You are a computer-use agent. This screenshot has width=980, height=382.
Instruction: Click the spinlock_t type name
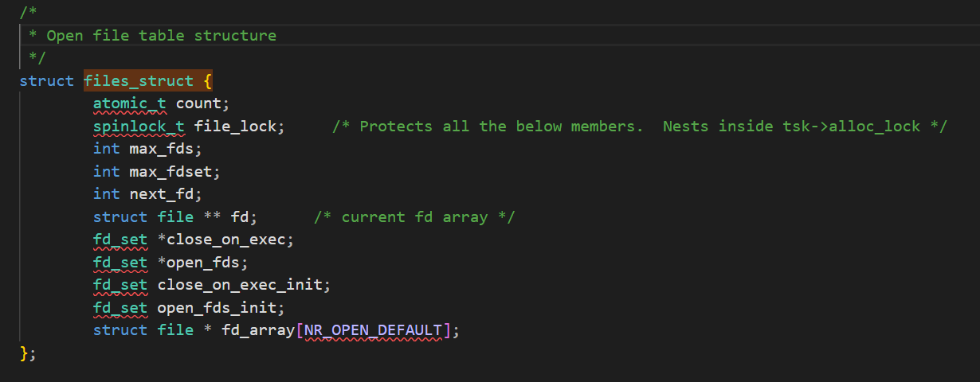point(139,126)
